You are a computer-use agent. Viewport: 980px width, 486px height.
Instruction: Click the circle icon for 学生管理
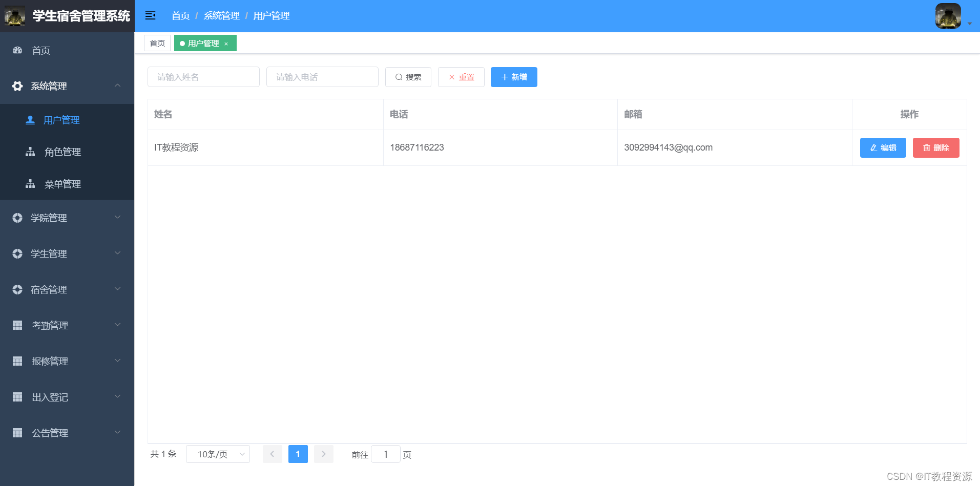pos(17,253)
